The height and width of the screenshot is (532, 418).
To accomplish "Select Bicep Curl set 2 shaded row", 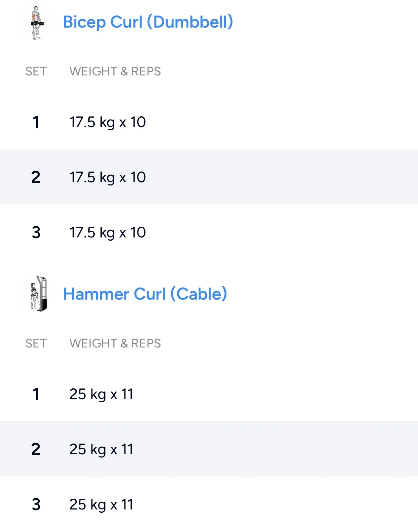I will (209, 177).
